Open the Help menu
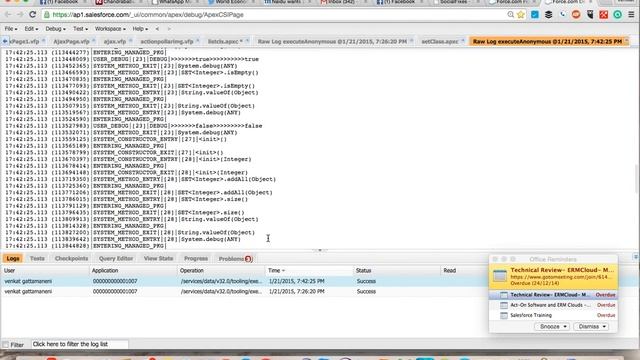The height and width of the screenshot is (360, 640). (140, 29)
